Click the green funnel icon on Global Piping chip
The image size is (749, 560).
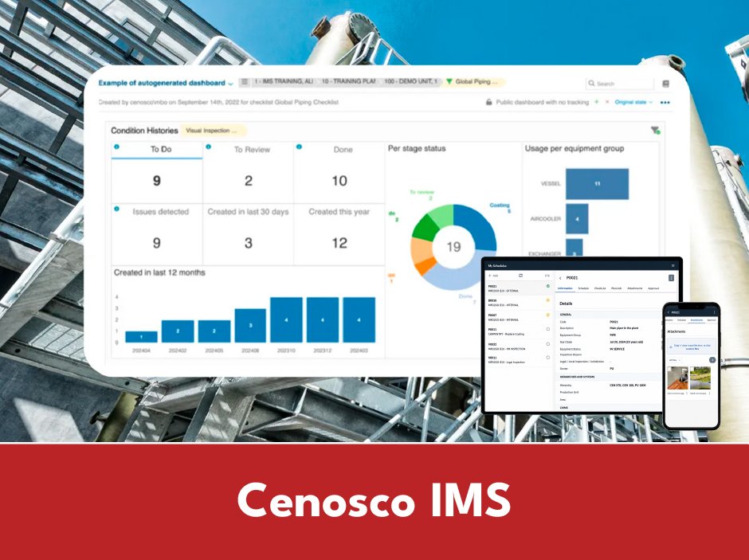coord(449,81)
